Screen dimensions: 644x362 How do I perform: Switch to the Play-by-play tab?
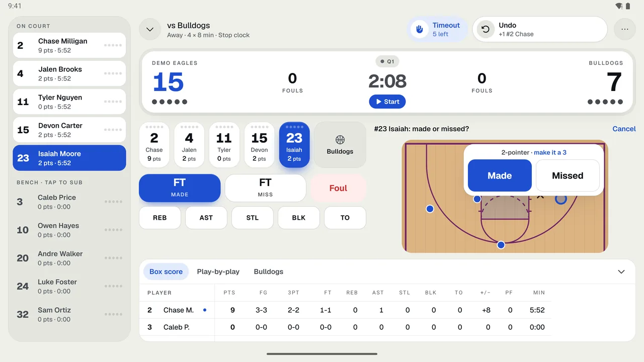pyautogui.click(x=218, y=271)
